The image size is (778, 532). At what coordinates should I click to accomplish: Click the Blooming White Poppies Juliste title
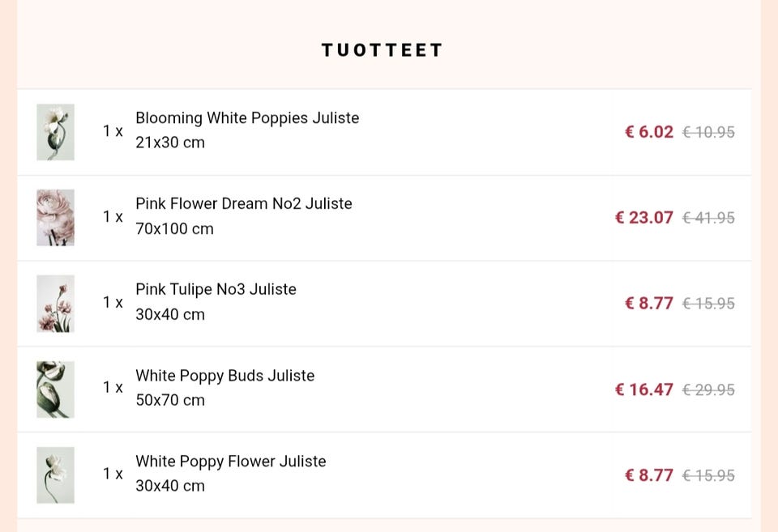pos(247,118)
